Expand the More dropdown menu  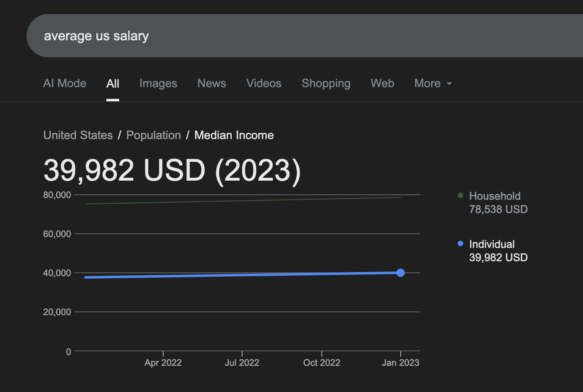(x=433, y=83)
